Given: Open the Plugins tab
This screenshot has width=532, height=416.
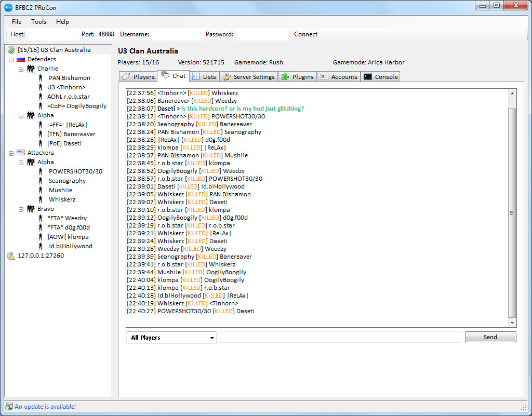Looking at the screenshot, I should (298, 77).
